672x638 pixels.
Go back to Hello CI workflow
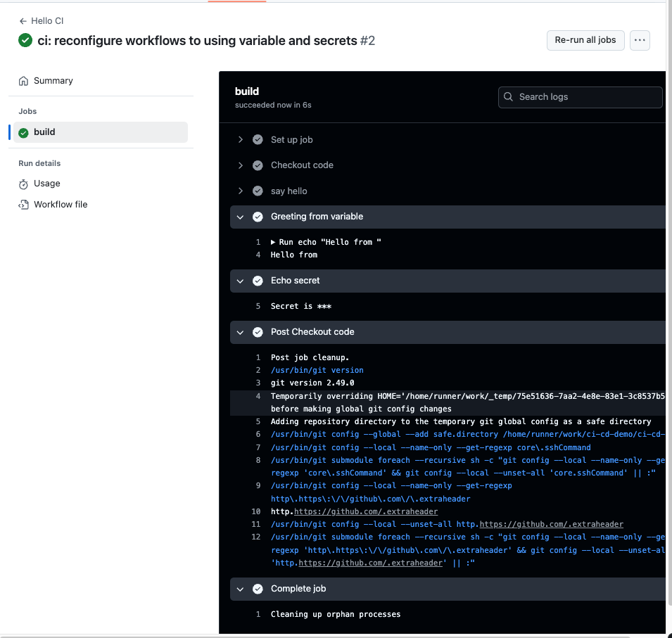coord(47,21)
